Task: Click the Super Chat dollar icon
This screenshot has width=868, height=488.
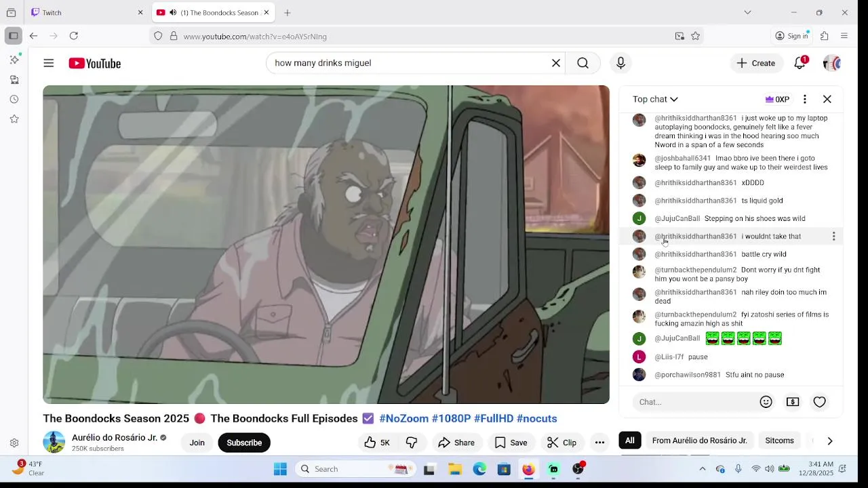Action: pos(793,402)
